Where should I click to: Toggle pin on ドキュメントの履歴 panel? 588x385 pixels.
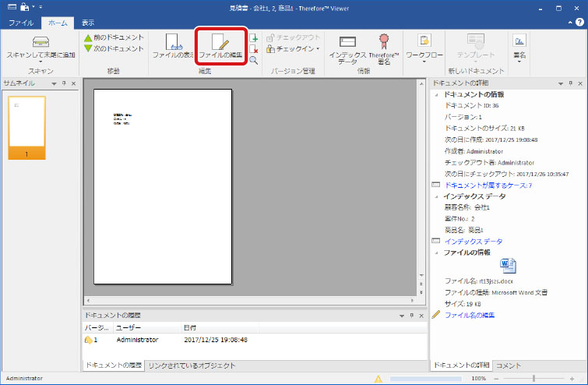coord(410,315)
